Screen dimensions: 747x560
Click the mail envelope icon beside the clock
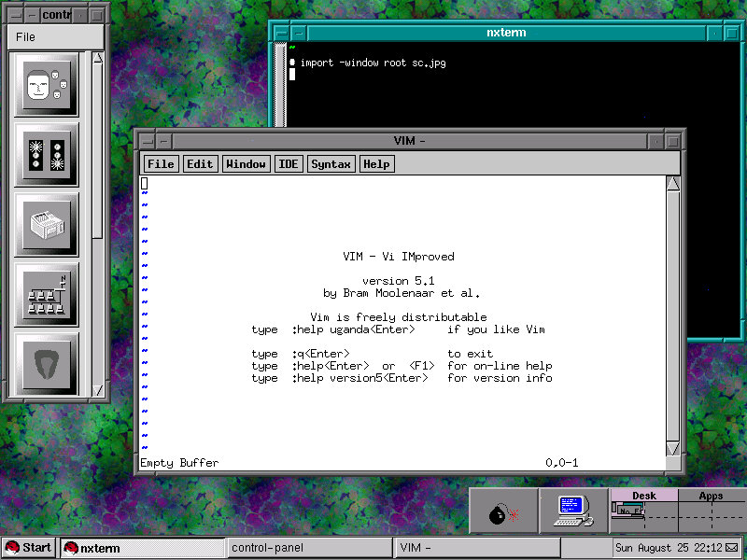[731, 548]
